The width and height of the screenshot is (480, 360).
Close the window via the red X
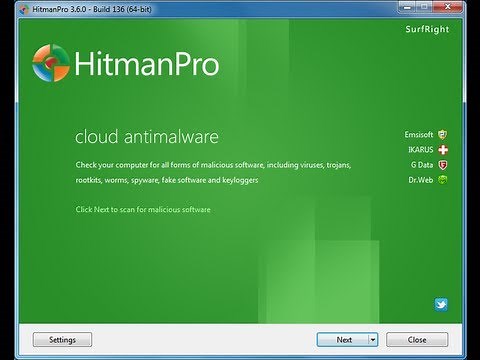coord(448,7)
